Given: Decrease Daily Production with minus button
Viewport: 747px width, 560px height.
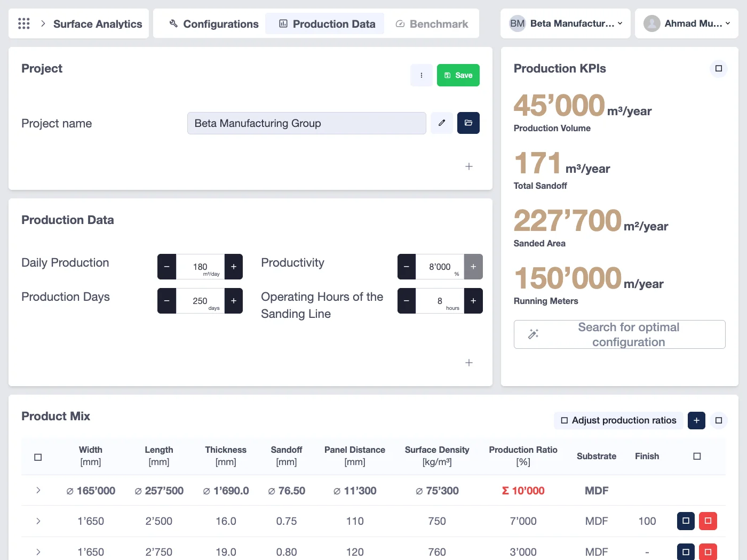Looking at the screenshot, I should [166, 267].
